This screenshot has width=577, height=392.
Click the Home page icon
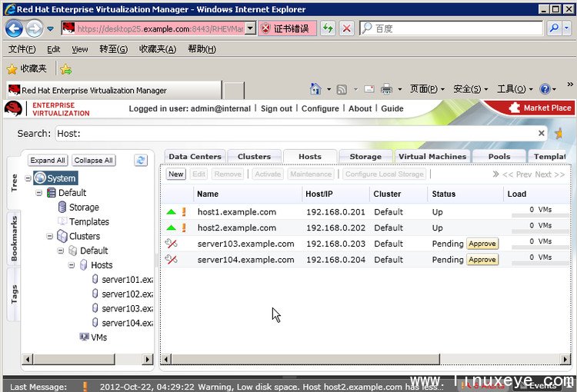pos(315,89)
